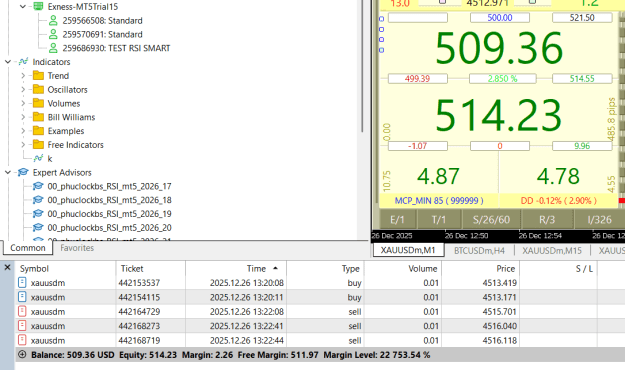Sort trades by S / L column
The height and width of the screenshot is (370, 625).
point(558,269)
